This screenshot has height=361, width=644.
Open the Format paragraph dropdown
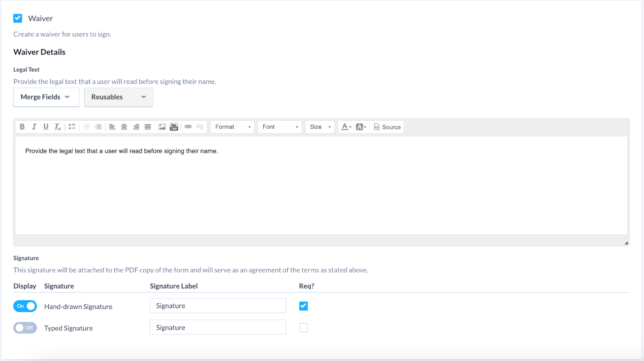232,126
